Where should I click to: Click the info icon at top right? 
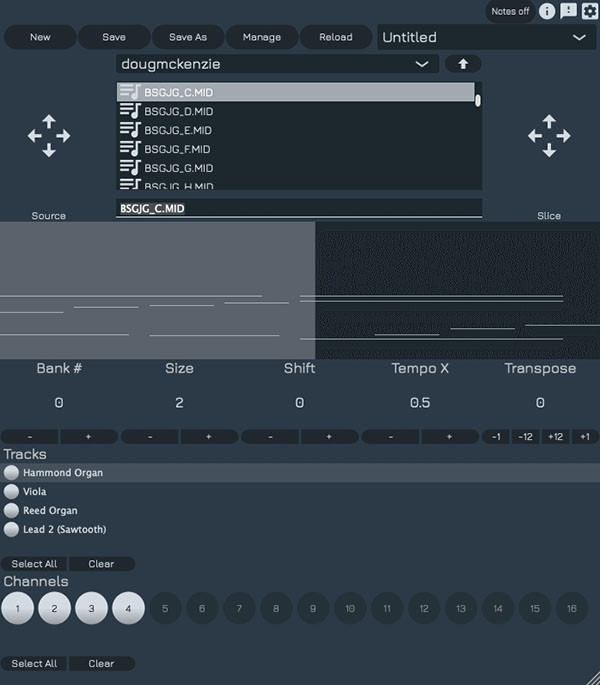click(x=547, y=12)
